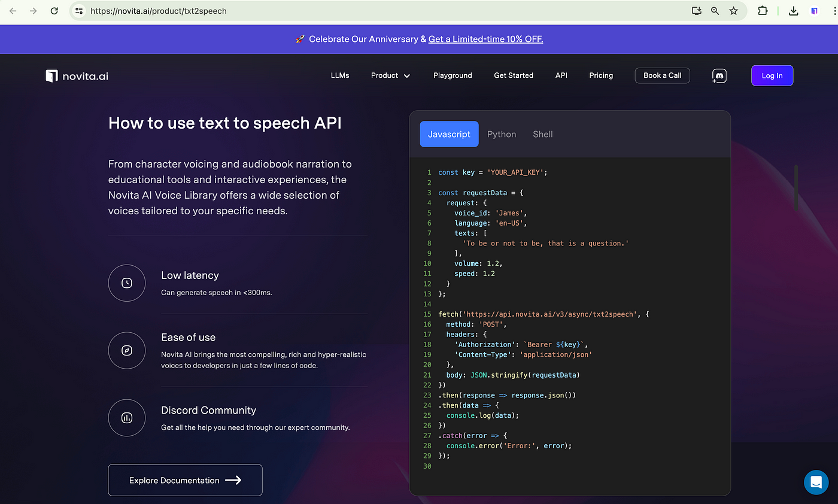
Task: Open the chat support bubble icon
Action: 816,481
